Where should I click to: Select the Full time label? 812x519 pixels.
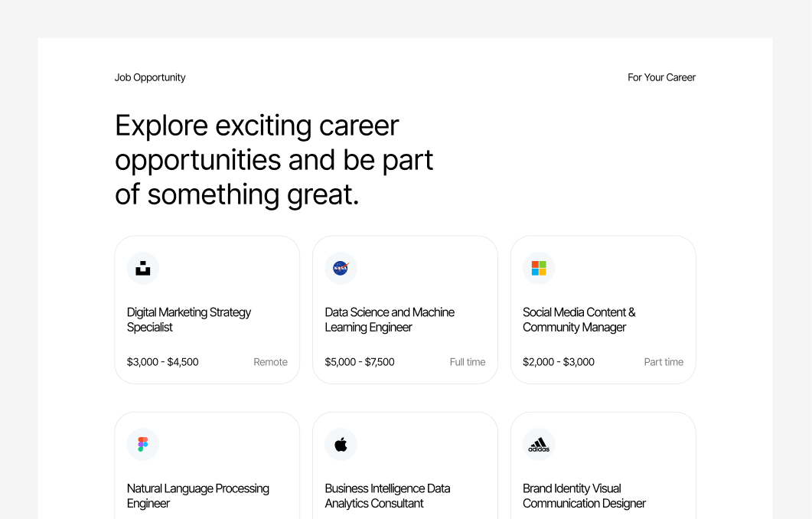point(468,362)
